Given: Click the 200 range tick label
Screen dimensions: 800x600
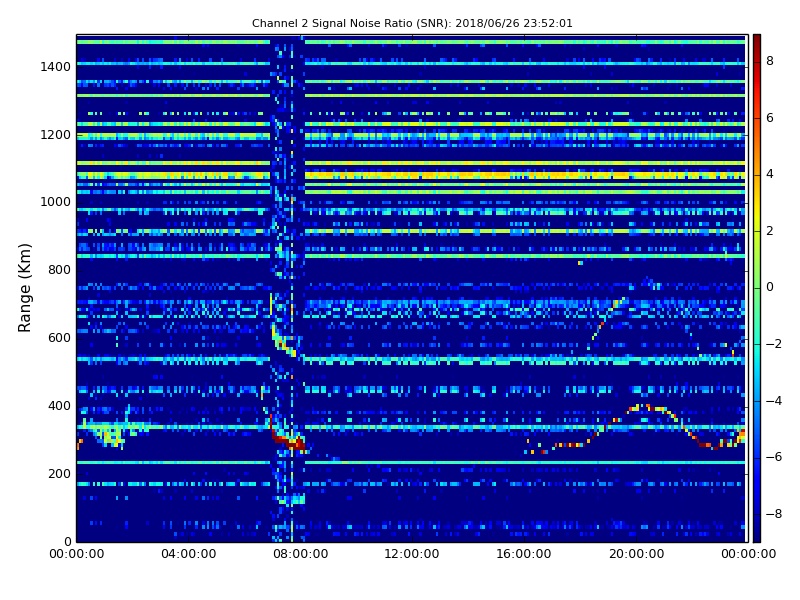Looking at the screenshot, I should 59,473.
